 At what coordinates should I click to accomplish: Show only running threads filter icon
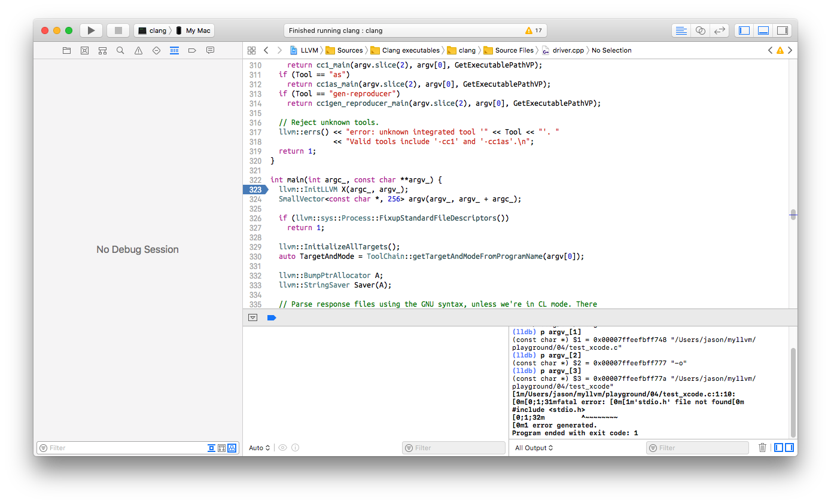pyautogui.click(x=211, y=448)
